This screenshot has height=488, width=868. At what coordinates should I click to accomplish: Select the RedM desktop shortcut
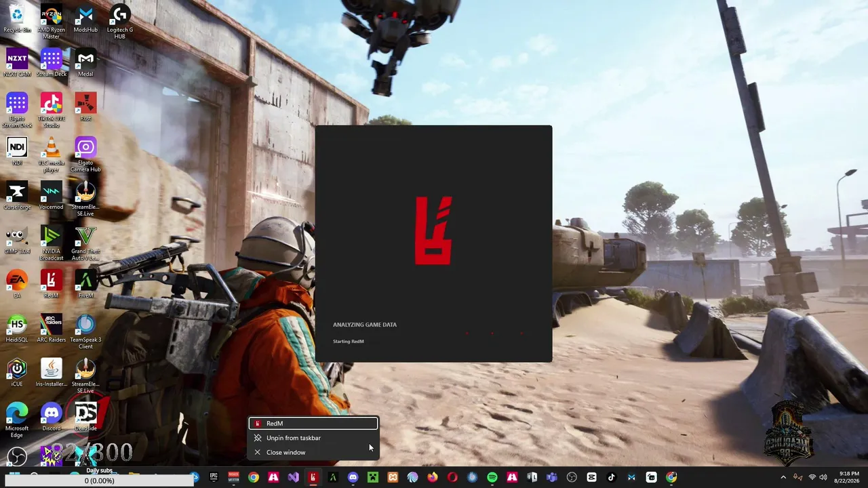[x=52, y=285]
